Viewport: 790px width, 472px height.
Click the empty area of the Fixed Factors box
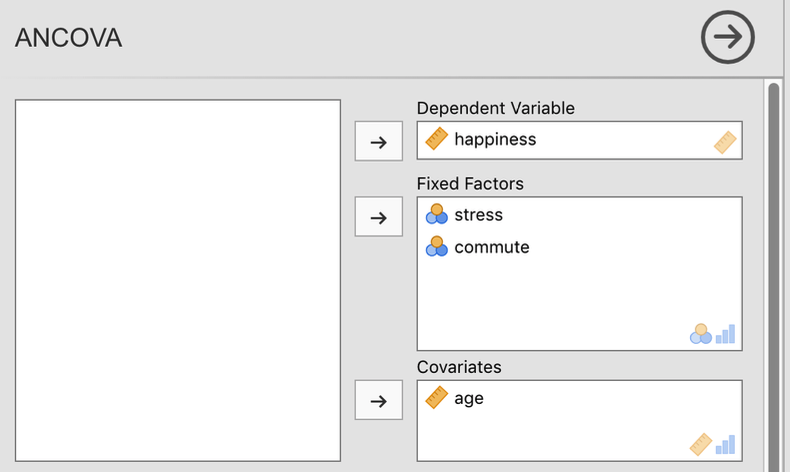point(554,297)
